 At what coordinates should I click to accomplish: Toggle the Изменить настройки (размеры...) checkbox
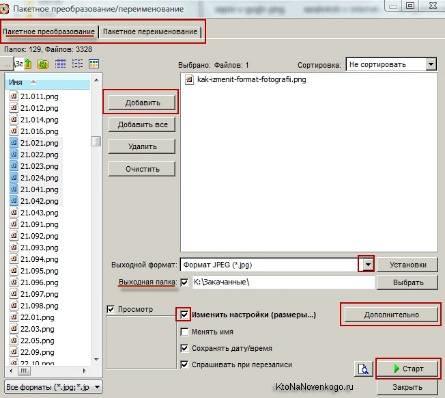click(x=184, y=314)
